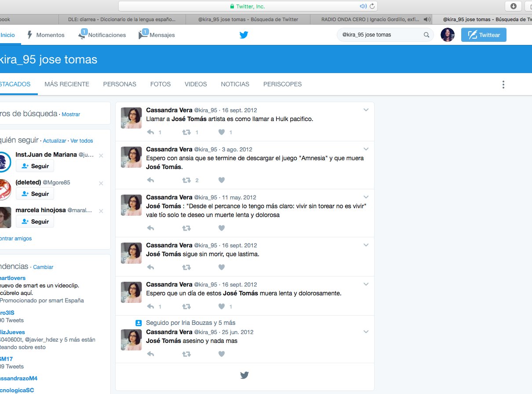This screenshot has height=394, width=532.
Task: Retweet the 'asesino y nada mas' tweet
Action: [186, 354]
